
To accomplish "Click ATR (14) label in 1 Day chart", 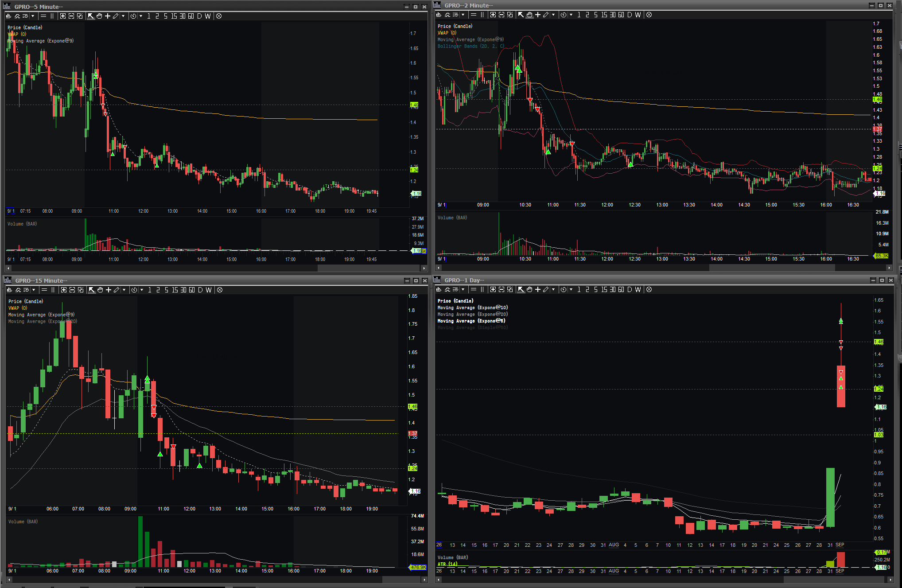I will pos(447,564).
